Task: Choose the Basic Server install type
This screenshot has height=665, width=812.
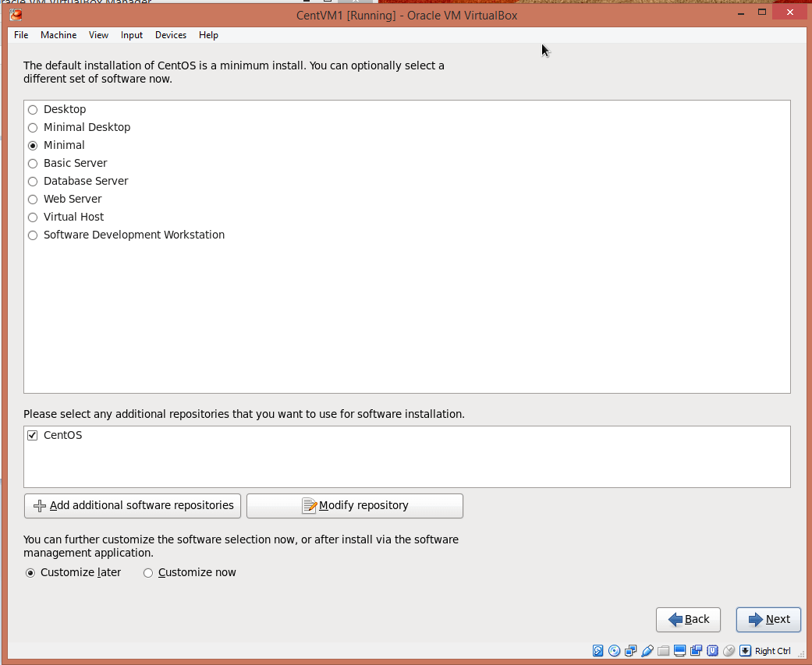Action: click(x=33, y=164)
